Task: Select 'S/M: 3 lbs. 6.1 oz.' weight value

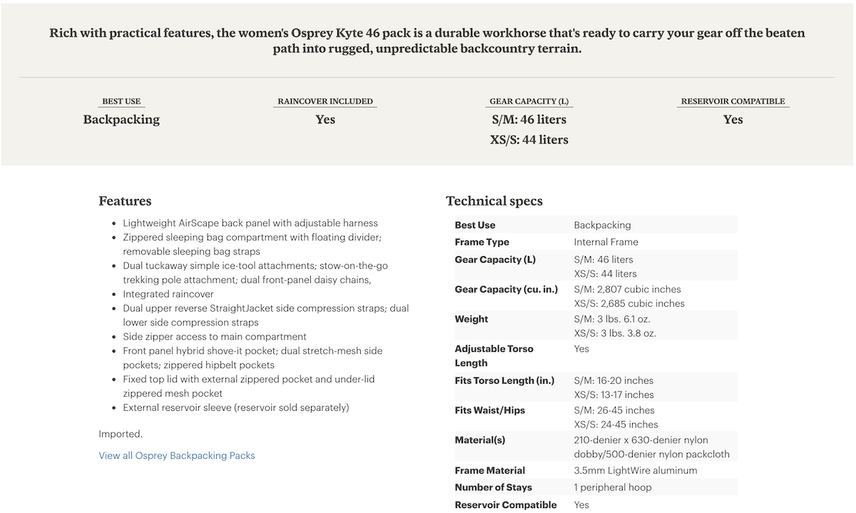Action: (612, 319)
